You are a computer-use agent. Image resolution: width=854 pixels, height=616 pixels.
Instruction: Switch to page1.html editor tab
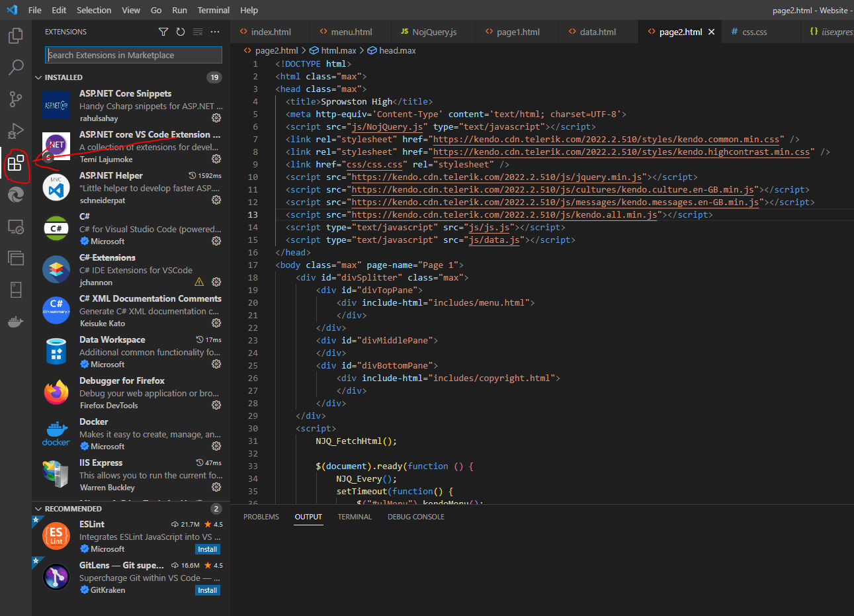(x=517, y=32)
